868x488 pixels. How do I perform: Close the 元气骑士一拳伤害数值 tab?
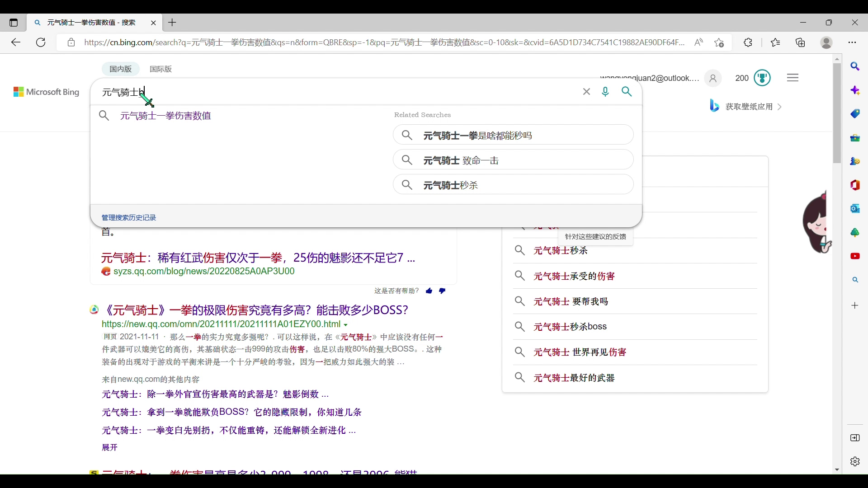pos(153,23)
